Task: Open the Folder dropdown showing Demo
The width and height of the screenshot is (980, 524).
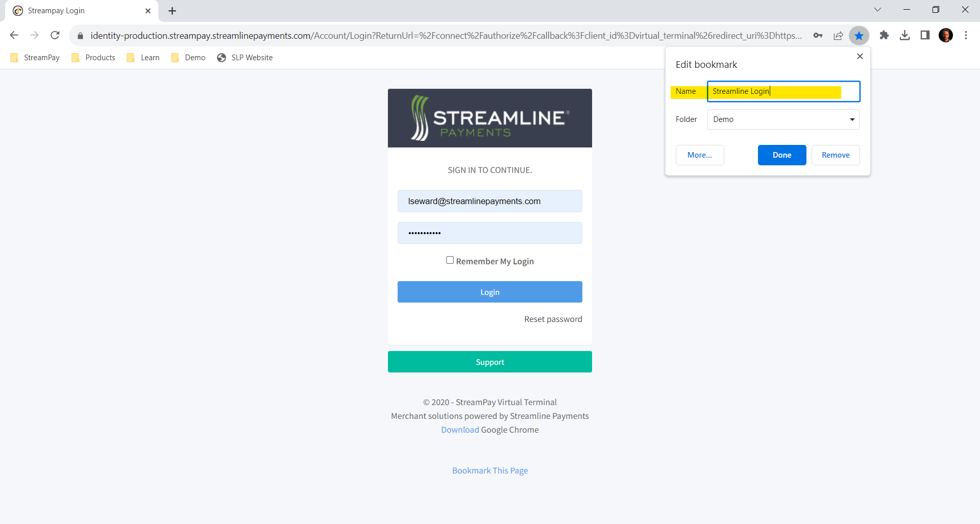Action: pyautogui.click(x=783, y=119)
